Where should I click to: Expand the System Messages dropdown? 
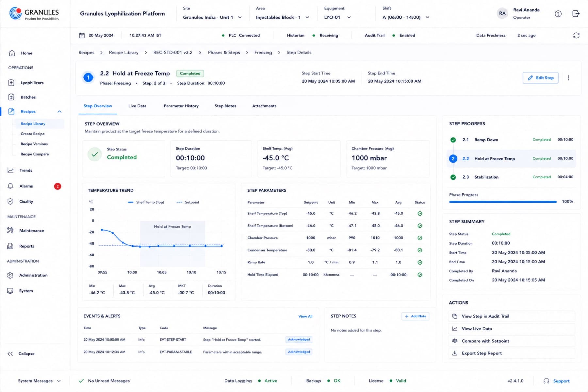tap(39, 381)
